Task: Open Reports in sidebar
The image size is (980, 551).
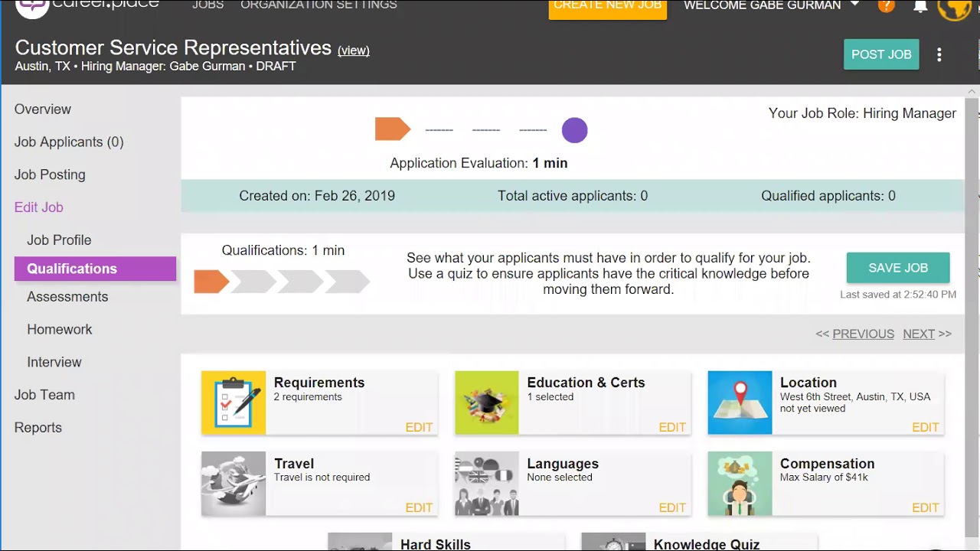Action: tap(38, 428)
